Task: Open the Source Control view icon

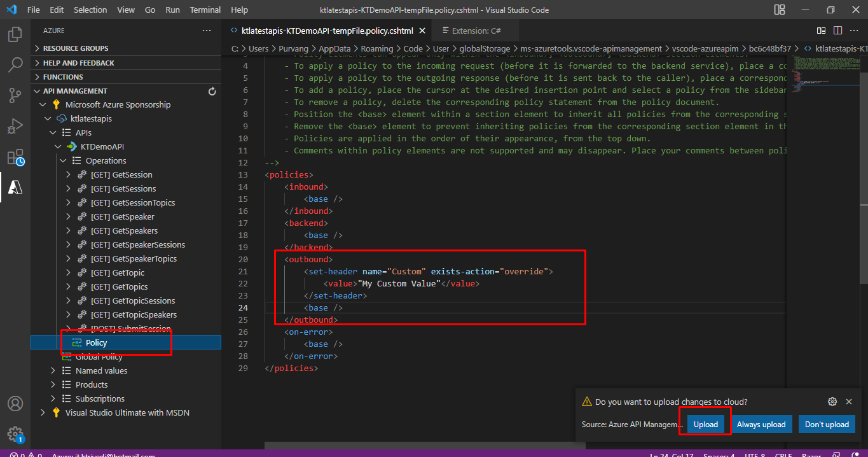Action: coord(15,95)
